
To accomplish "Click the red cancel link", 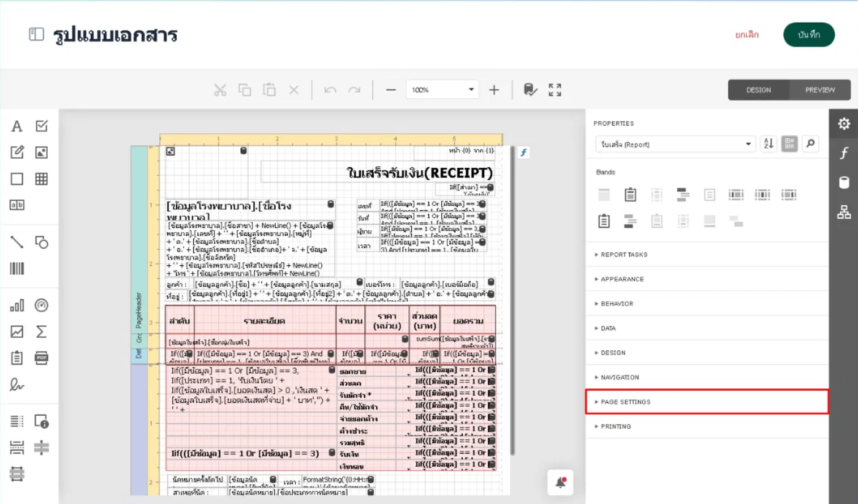I will (x=746, y=35).
